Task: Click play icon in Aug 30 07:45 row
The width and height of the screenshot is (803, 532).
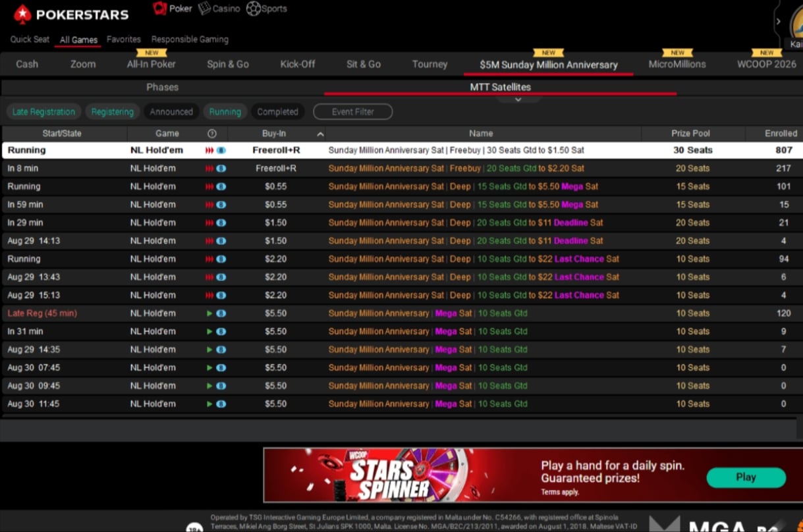Action: 209,368
